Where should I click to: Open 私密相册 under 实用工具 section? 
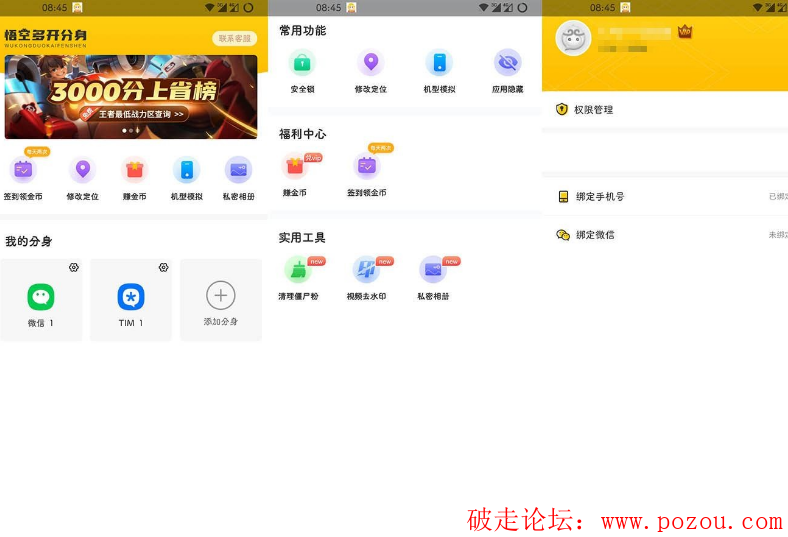(x=433, y=270)
